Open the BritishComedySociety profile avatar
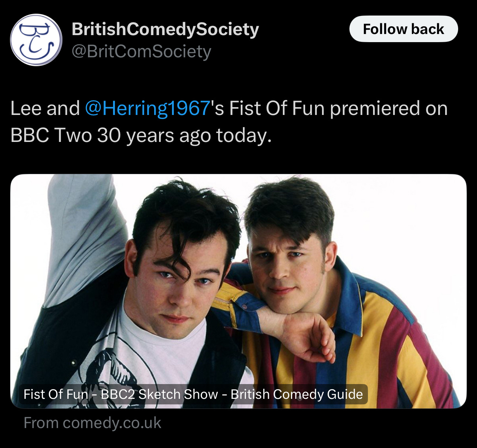The width and height of the screenshot is (477, 448). coord(36,40)
